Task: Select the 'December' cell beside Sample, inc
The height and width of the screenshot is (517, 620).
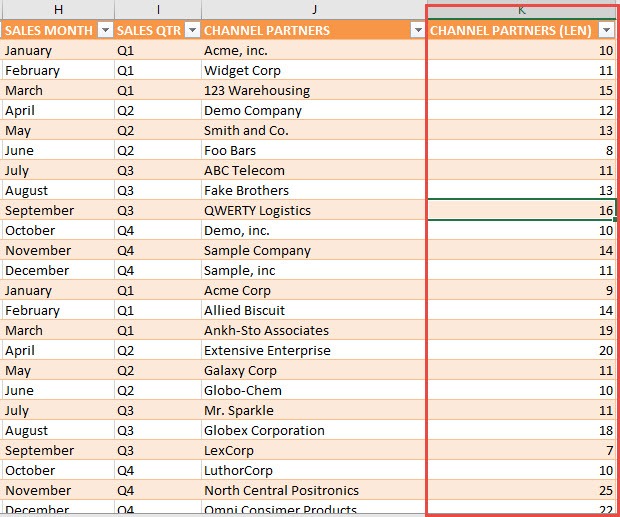Action: tap(58, 270)
